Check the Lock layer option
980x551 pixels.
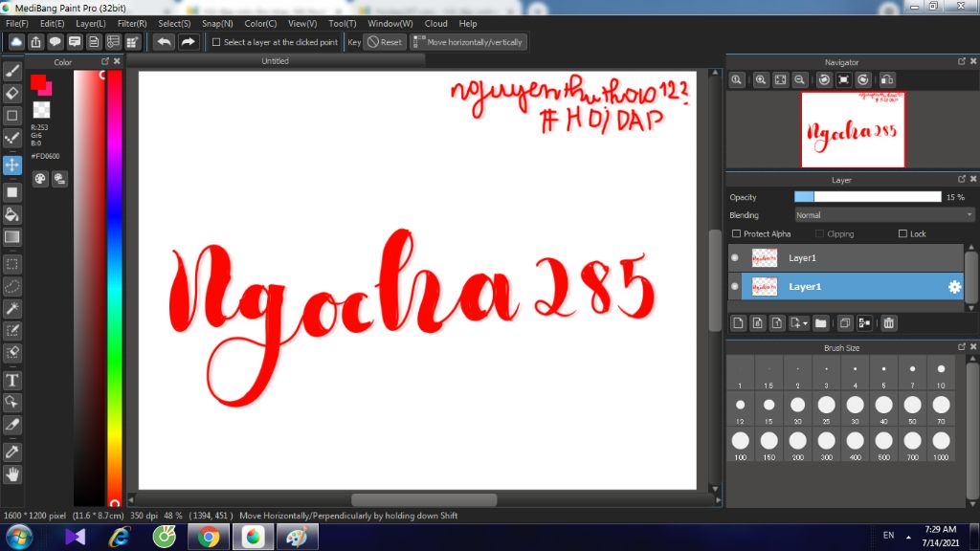tap(902, 233)
